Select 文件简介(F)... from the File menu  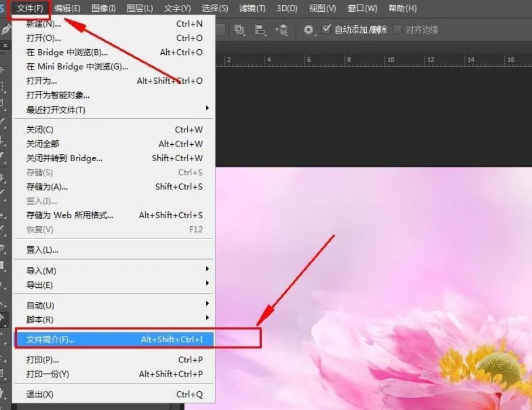click(x=113, y=339)
